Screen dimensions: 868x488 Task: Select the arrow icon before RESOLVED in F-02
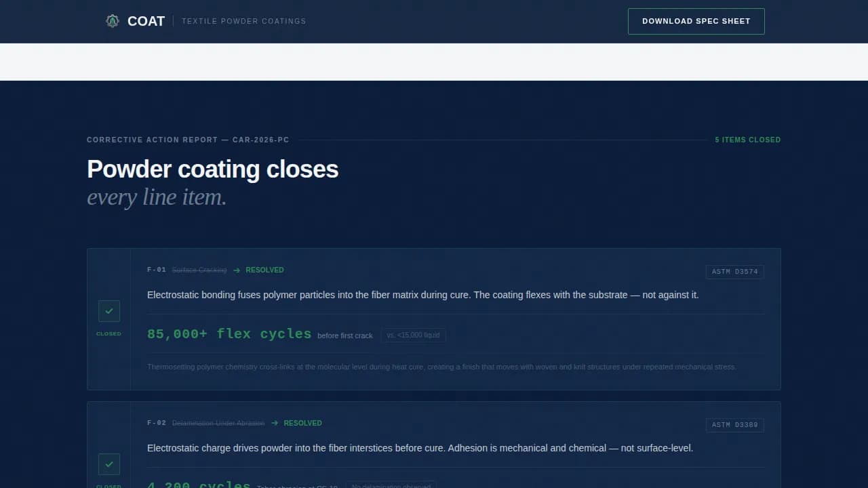[x=275, y=423]
